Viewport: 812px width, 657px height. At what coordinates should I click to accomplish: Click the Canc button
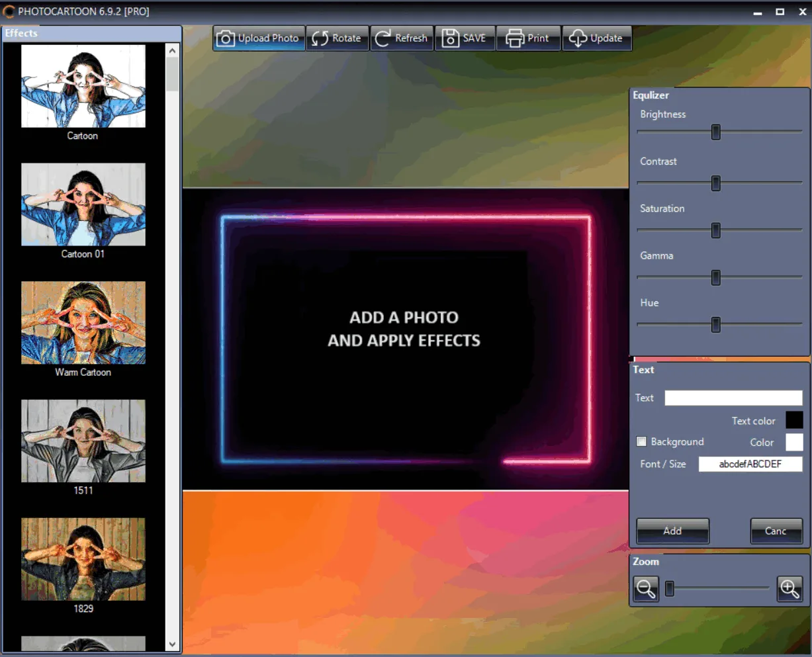click(776, 531)
